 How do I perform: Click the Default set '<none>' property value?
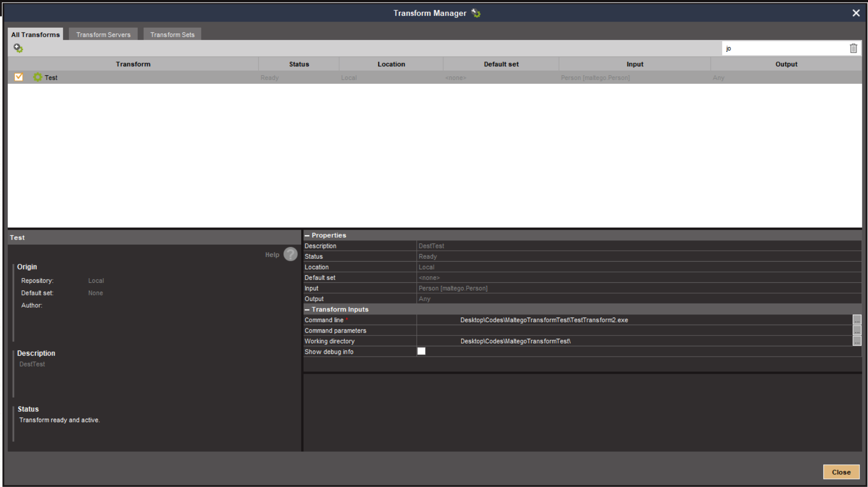tap(429, 278)
